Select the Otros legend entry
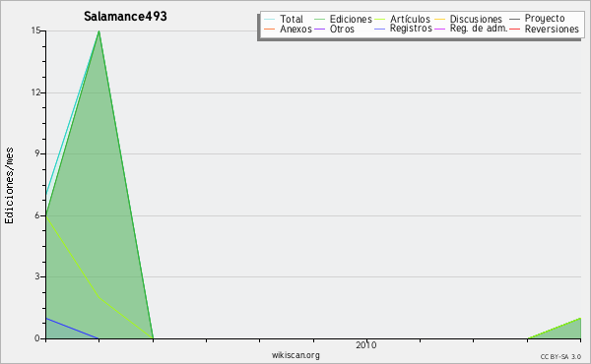 (342, 29)
